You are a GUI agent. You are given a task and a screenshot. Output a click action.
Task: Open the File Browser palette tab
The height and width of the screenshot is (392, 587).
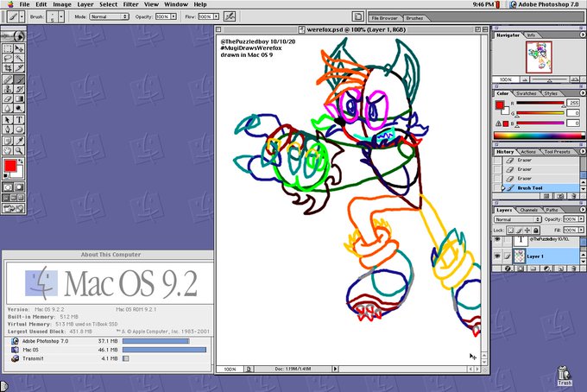(x=384, y=18)
